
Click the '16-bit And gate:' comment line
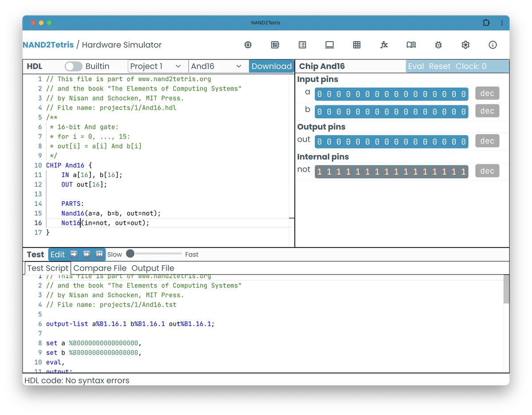[84, 127]
